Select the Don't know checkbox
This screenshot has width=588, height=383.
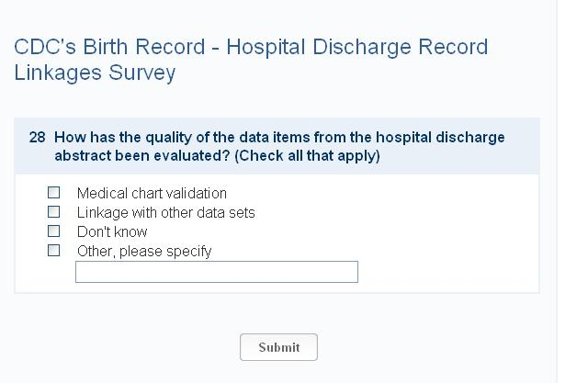point(54,231)
